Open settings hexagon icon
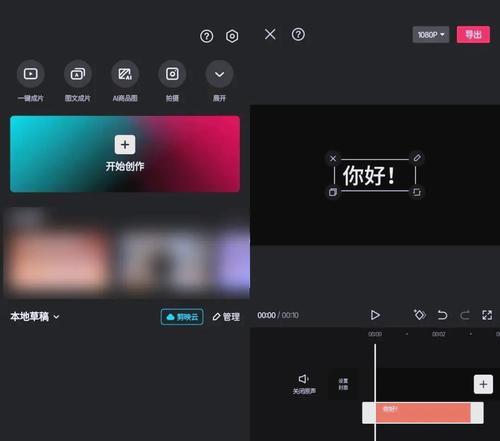The width and height of the screenshot is (500, 441). pyautogui.click(x=232, y=36)
